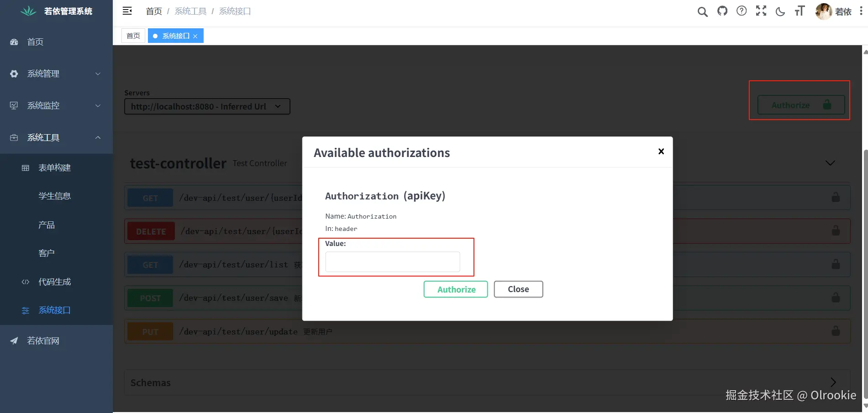Click lock icon on GET /test/user/list

point(836,264)
